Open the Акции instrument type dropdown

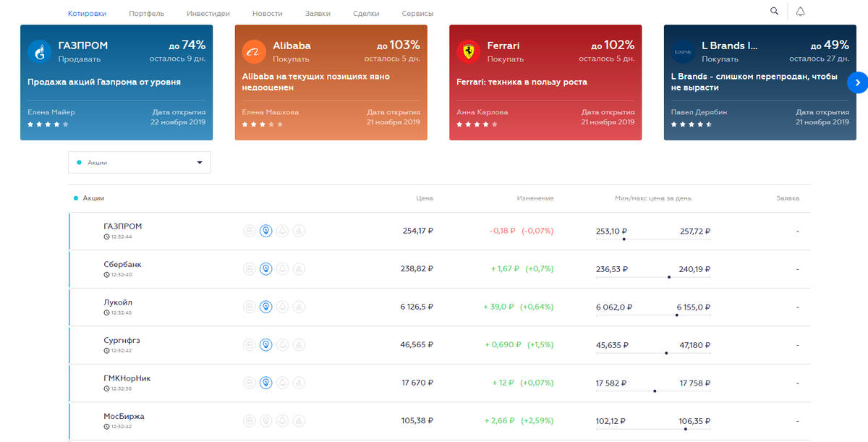click(140, 163)
